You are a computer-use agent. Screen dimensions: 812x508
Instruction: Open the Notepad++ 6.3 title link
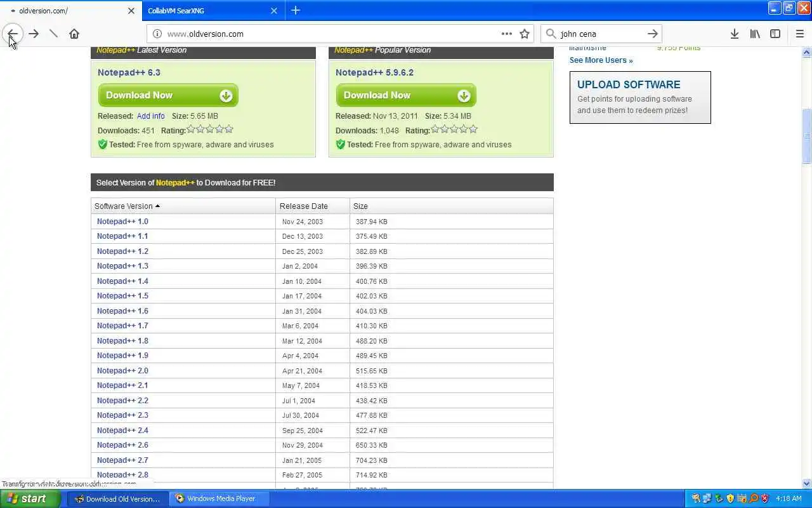coord(129,72)
